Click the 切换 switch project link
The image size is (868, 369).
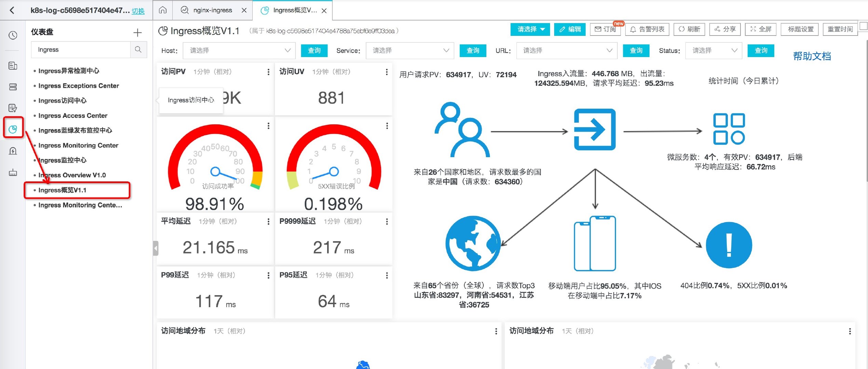click(x=138, y=11)
